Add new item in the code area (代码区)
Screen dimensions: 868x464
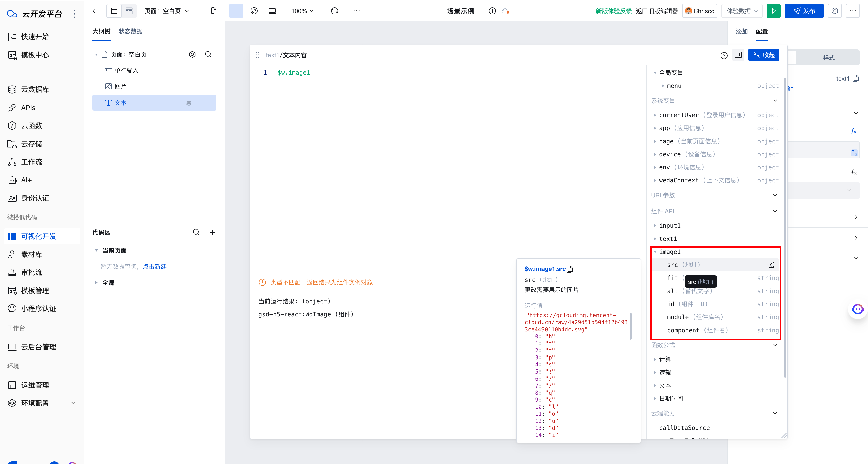[213, 232]
